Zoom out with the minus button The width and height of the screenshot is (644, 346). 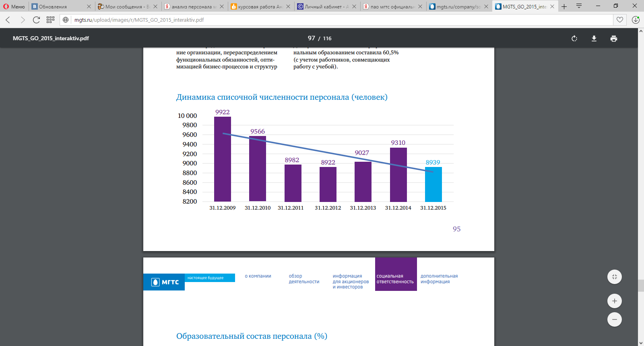(x=615, y=320)
